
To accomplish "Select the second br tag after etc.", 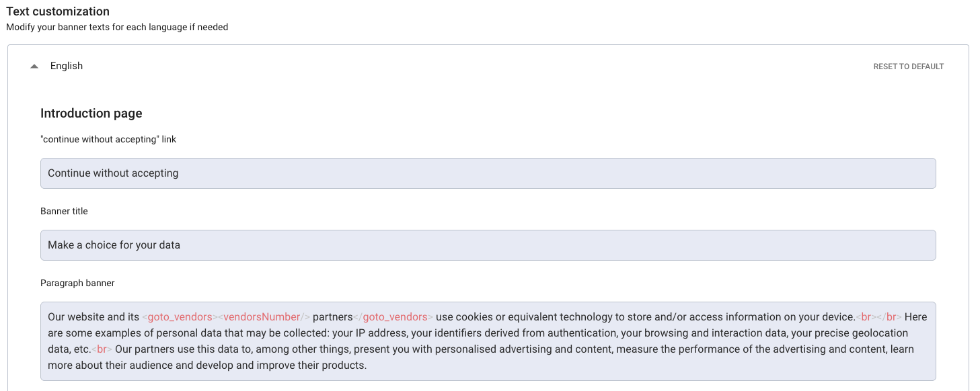I will (100, 349).
